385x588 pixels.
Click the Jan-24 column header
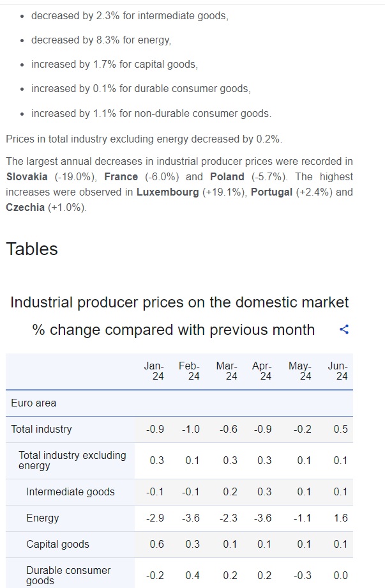(154, 371)
